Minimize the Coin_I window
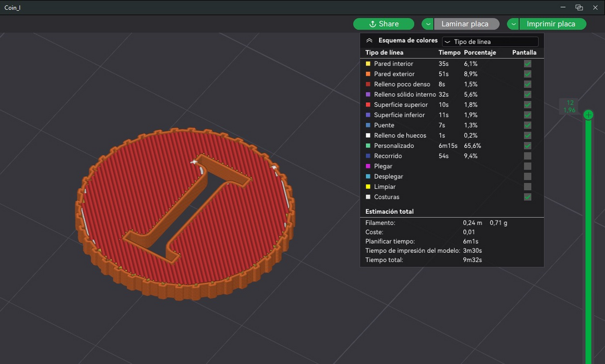The width and height of the screenshot is (605, 364). (563, 7)
